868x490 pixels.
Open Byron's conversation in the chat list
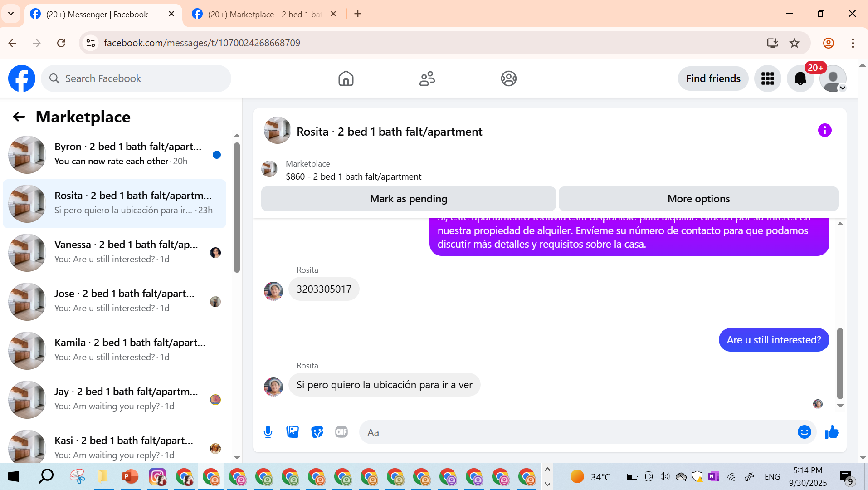(114, 154)
